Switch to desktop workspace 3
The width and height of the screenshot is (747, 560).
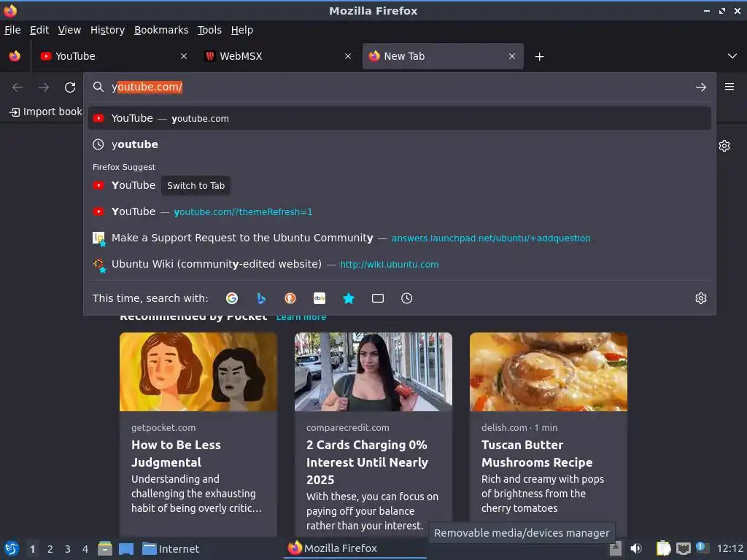tap(68, 549)
